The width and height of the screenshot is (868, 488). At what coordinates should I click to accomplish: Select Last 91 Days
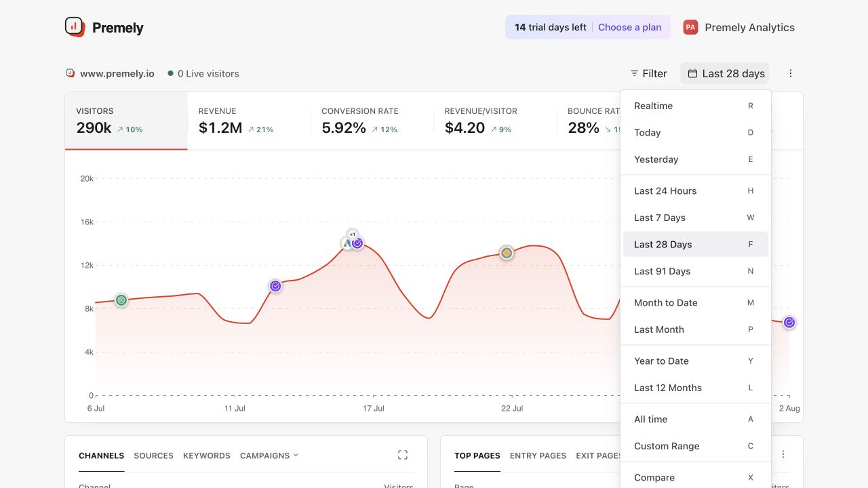click(x=696, y=271)
